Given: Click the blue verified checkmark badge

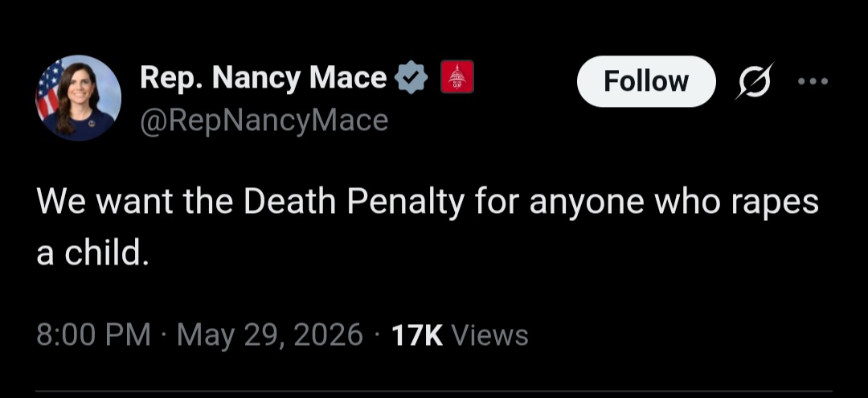Looking at the screenshot, I should (x=410, y=77).
